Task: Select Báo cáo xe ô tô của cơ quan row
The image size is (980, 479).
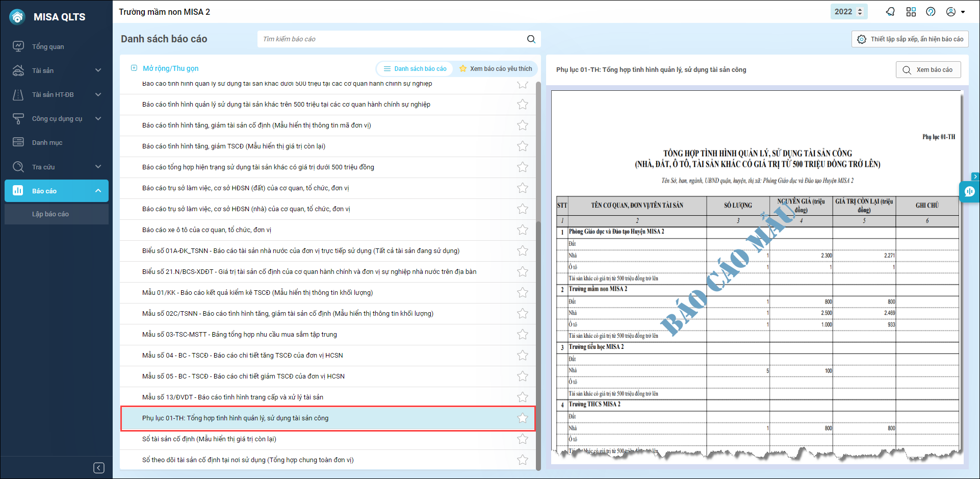Action: click(x=328, y=230)
